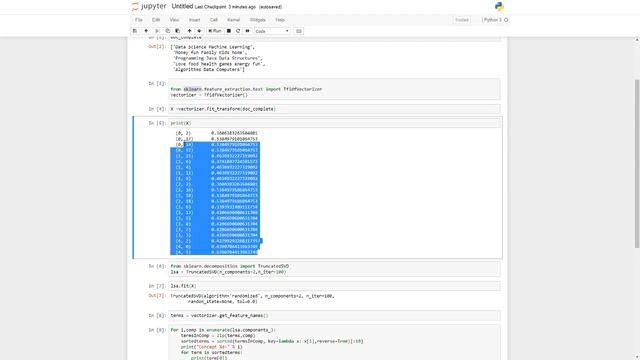This screenshot has width=640, height=360.
Task: Interrupt the kernel with stop icon
Action: pyautogui.click(x=229, y=31)
